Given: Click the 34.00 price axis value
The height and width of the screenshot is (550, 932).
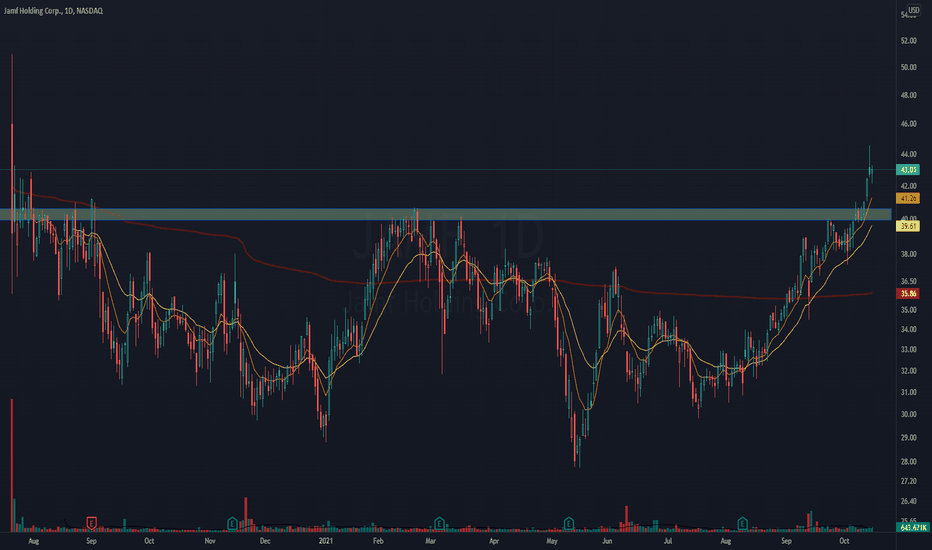Looking at the screenshot, I should [908, 329].
